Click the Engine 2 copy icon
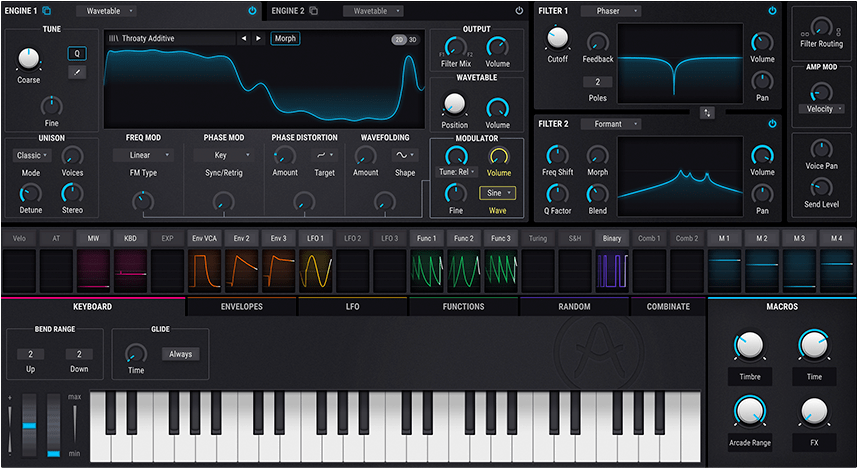Screen dimensions: 857x468 click(x=313, y=11)
